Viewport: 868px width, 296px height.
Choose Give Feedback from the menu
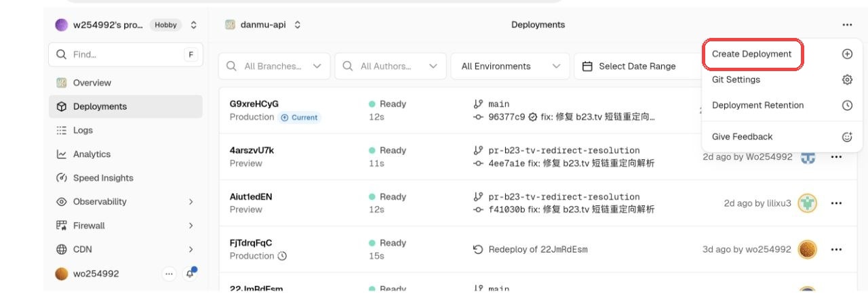tap(782, 136)
